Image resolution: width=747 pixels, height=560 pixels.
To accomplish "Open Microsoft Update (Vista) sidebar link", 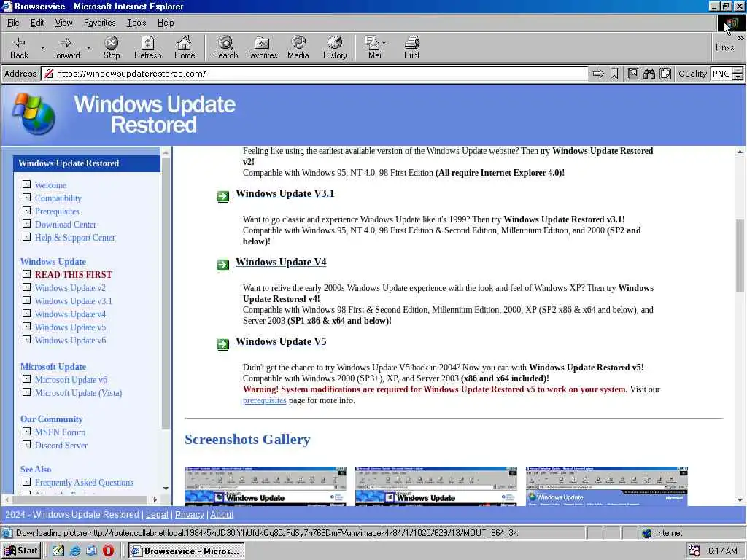I will (78, 393).
